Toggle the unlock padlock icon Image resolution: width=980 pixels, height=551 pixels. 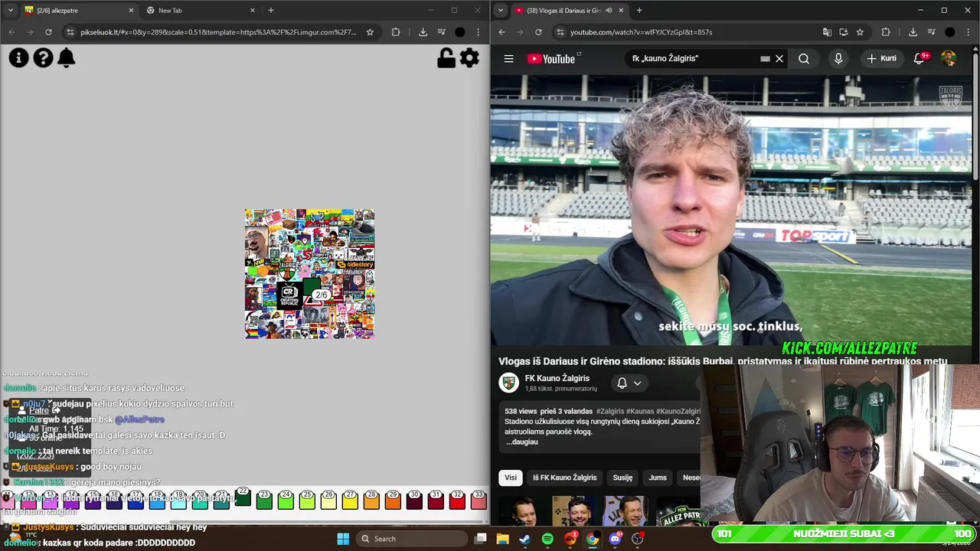(x=446, y=58)
